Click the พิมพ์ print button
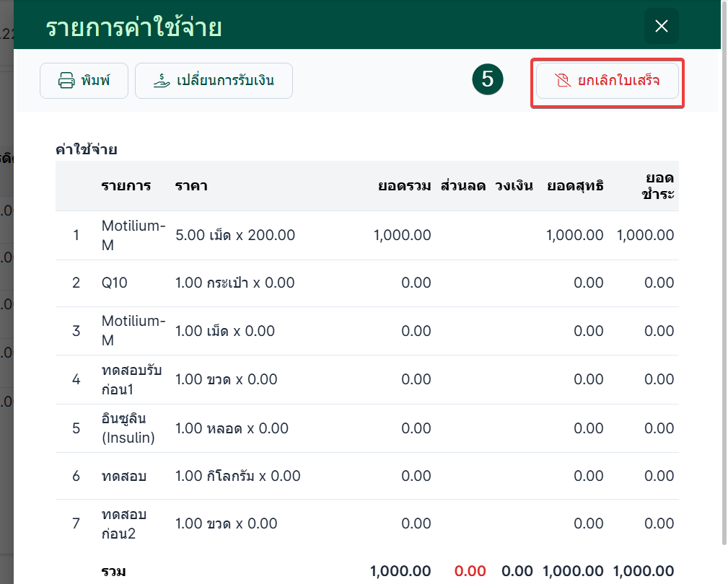 click(84, 81)
